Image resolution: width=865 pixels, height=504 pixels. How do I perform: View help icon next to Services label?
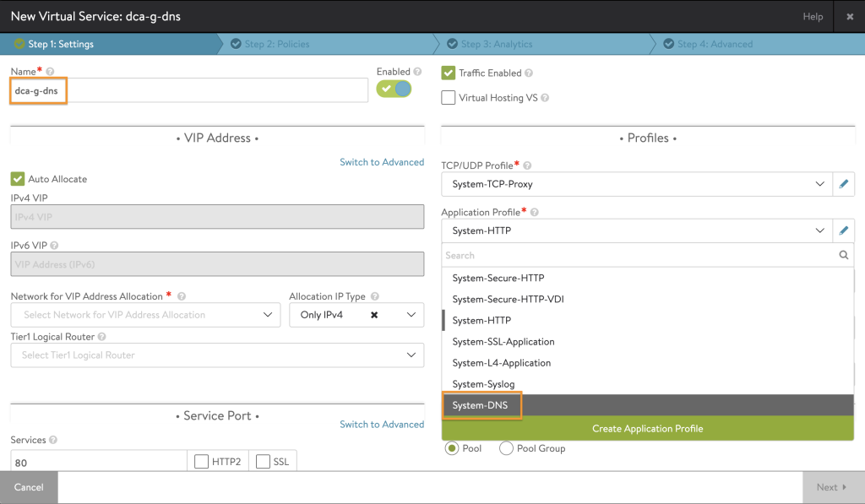[53, 440]
